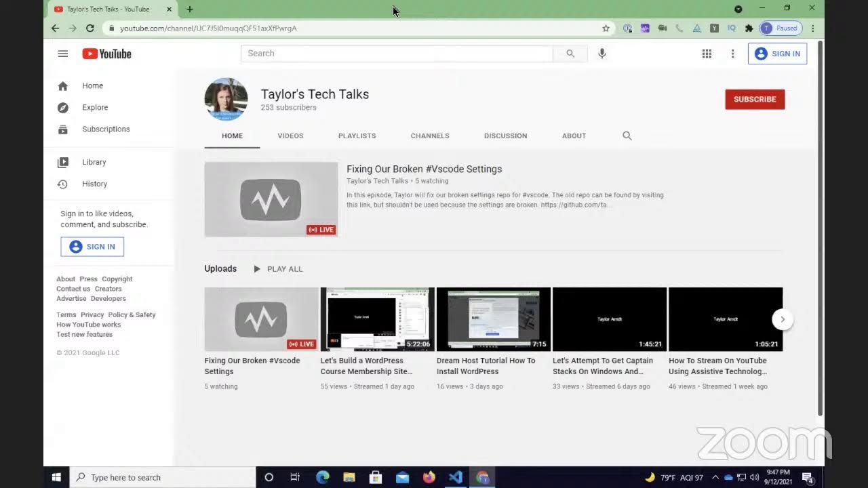Open the YouTube apps grid icon
The image size is (868, 488).
click(707, 54)
